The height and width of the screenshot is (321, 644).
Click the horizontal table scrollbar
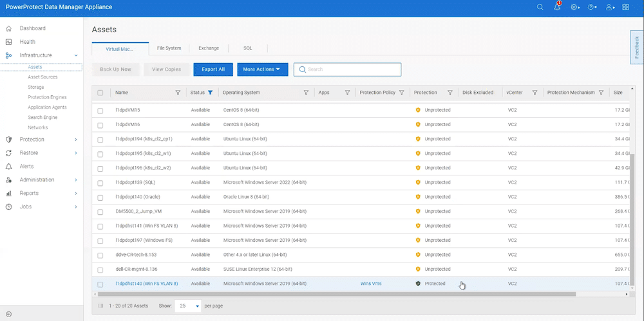pyautogui.click(x=337, y=294)
